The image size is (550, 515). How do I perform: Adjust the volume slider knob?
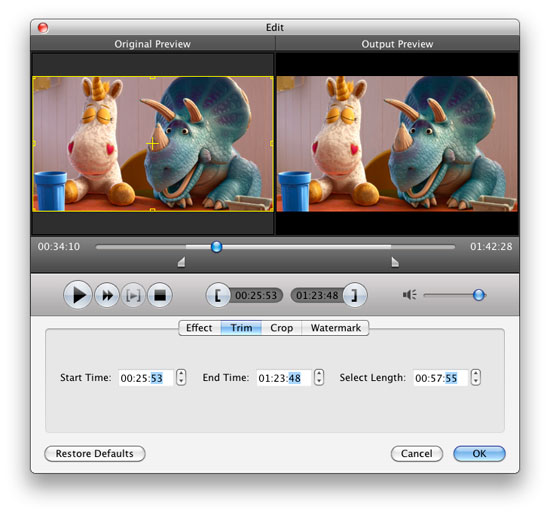tap(479, 295)
